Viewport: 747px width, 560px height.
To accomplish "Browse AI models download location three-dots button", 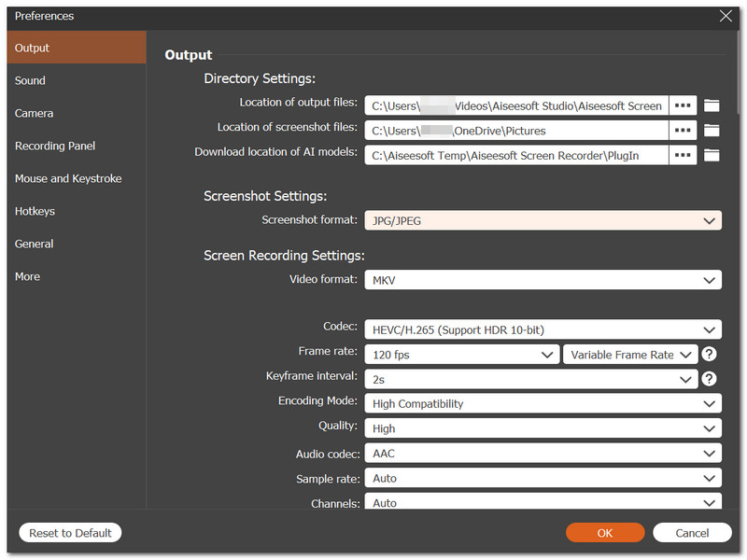I will [683, 155].
